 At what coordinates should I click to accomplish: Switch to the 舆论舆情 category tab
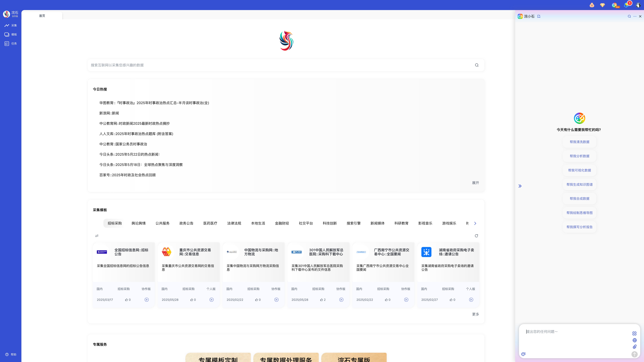click(138, 223)
